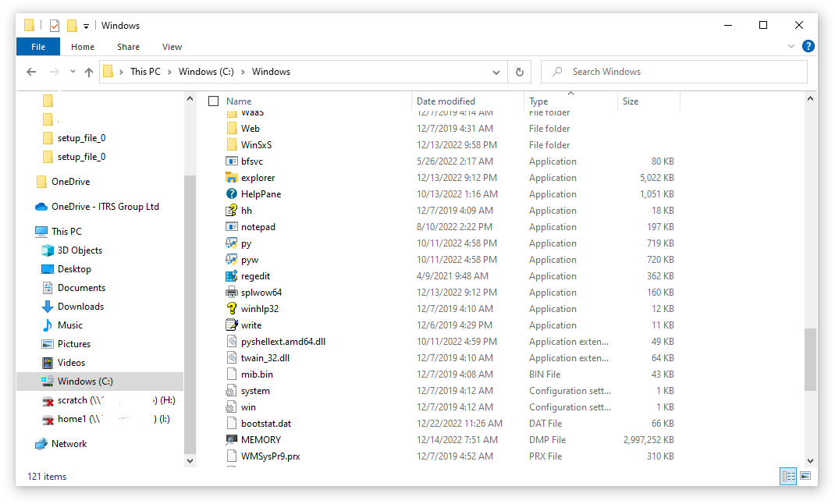The height and width of the screenshot is (504, 835).
Task: Tick the select all items checkbox
Action: tap(214, 101)
